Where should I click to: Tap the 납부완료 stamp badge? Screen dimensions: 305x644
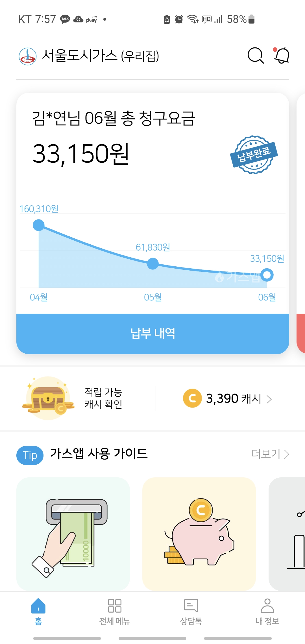254,155
